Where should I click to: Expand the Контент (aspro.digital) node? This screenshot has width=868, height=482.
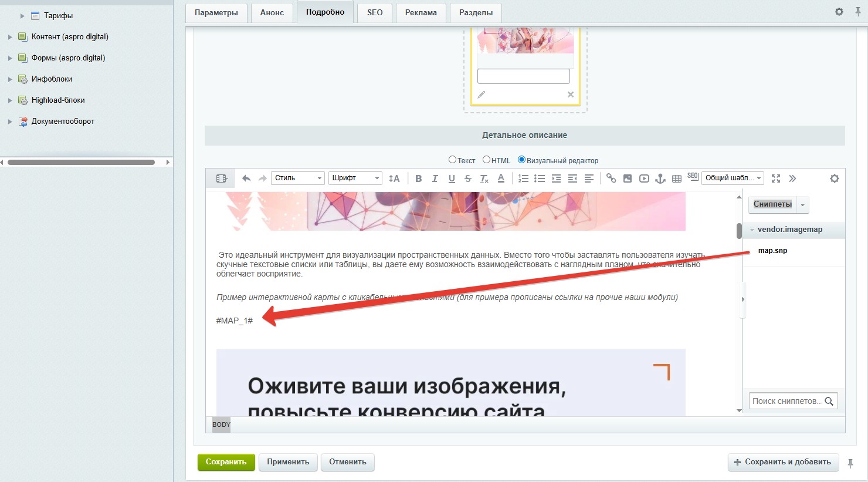click(10, 37)
